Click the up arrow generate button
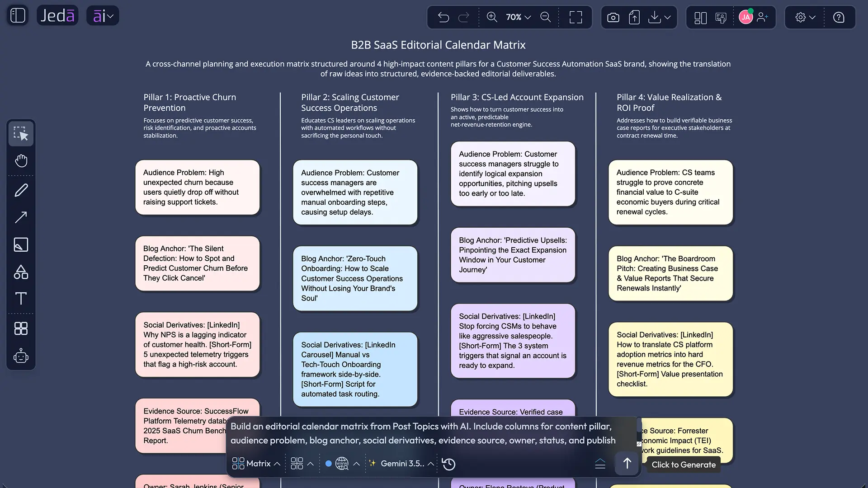The height and width of the screenshot is (488, 868). pyautogui.click(x=627, y=464)
